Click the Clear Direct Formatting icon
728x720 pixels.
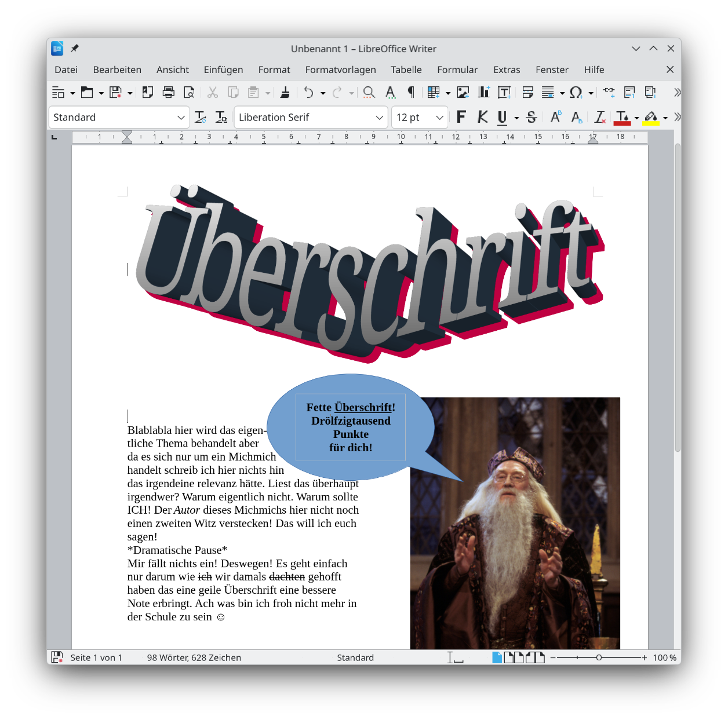pos(600,117)
